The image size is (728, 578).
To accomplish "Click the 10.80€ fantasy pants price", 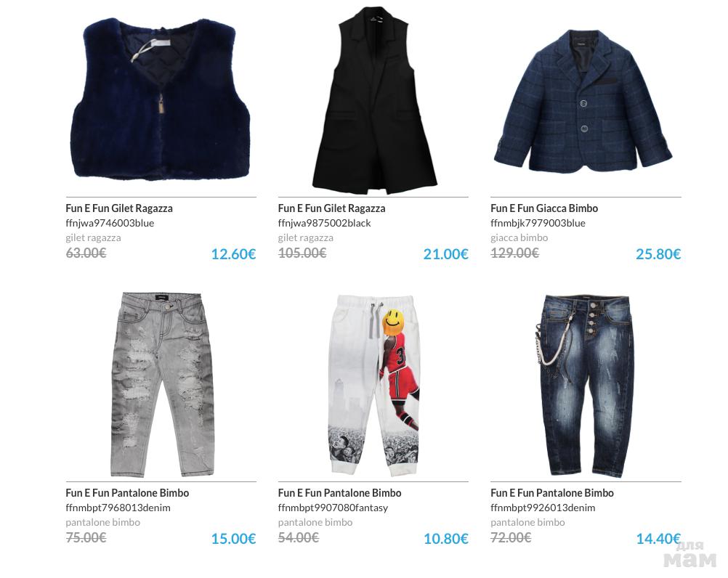I will point(445,539).
